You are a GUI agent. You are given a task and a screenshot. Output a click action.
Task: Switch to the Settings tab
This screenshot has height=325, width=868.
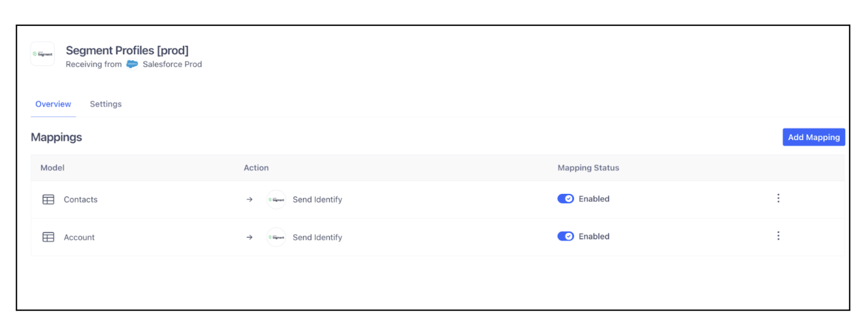click(106, 104)
